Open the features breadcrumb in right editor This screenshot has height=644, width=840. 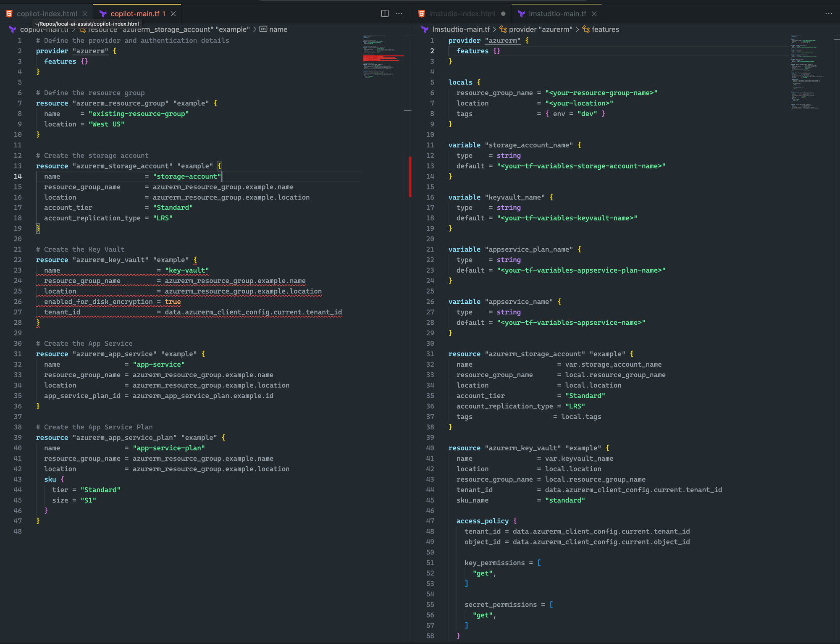coord(605,29)
